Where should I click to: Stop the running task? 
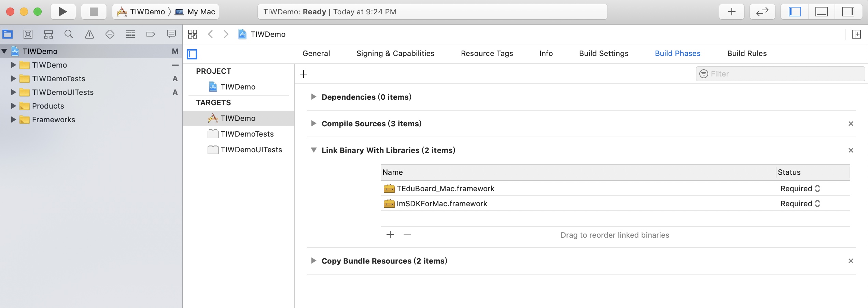point(94,12)
